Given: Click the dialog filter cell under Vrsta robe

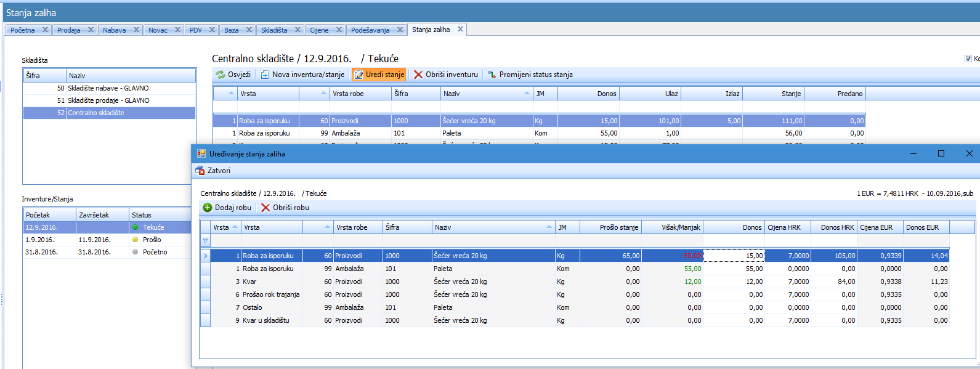Looking at the screenshot, I should [x=358, y=240].
